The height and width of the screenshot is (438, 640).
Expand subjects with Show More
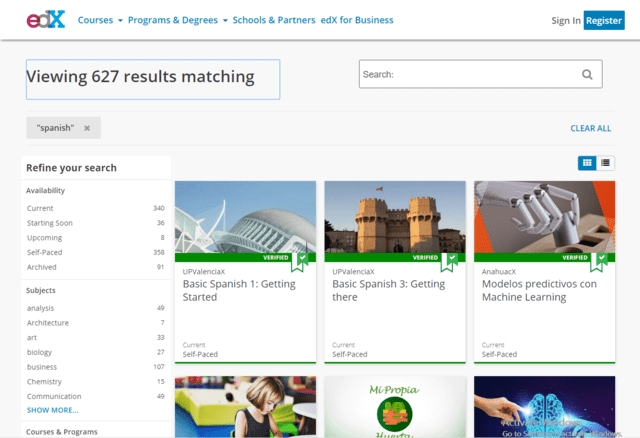pos(53,410)
